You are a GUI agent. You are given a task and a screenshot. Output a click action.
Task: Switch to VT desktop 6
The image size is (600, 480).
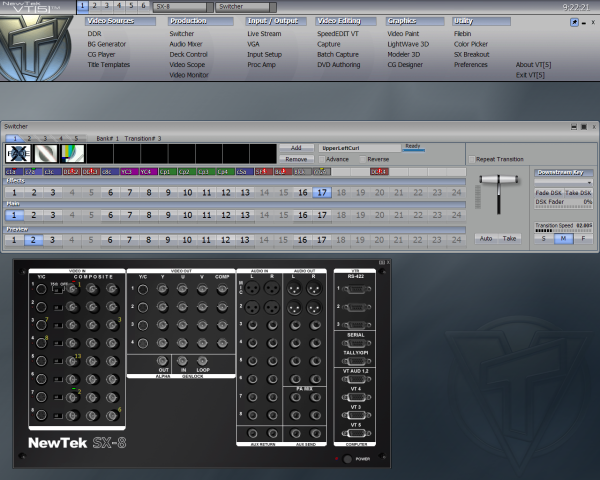pos(143,6)
